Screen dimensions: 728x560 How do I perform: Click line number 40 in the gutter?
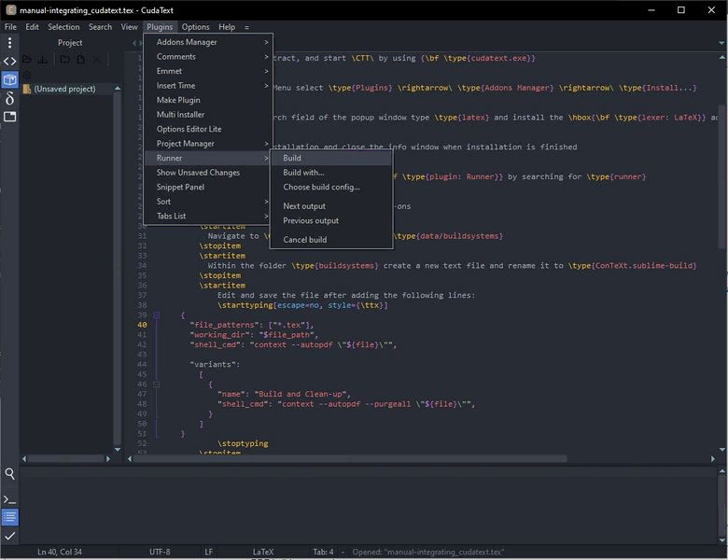tap(142, 325)
